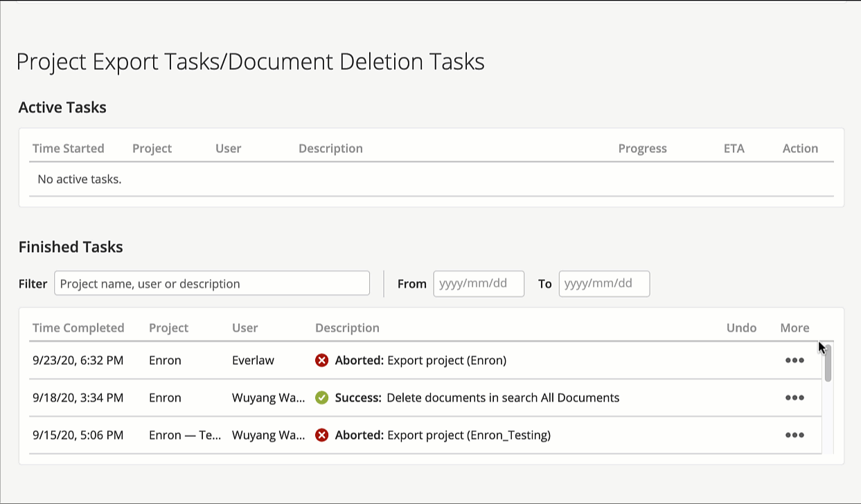Click the To date field
This screenshot has height=504, width=861.
click(604, 283)
